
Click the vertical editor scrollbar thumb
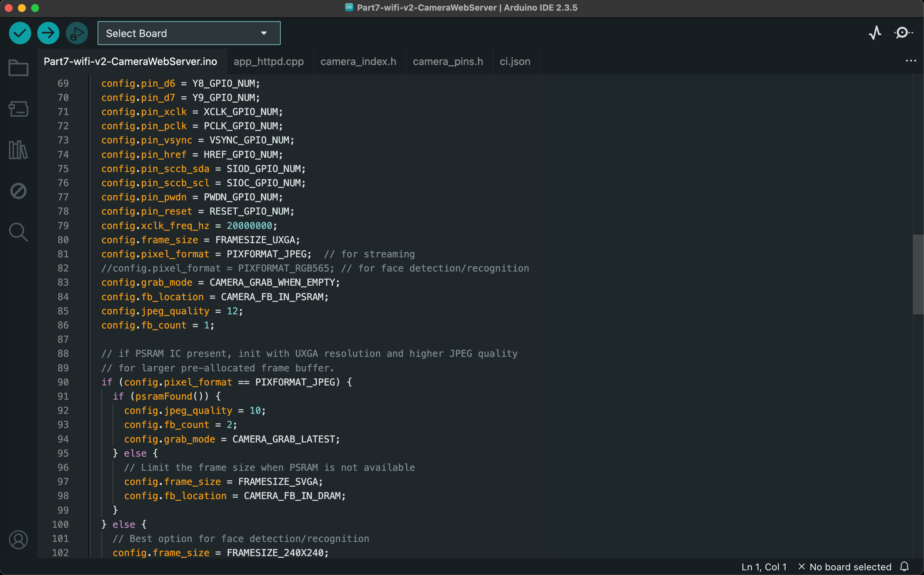(918, 274)
